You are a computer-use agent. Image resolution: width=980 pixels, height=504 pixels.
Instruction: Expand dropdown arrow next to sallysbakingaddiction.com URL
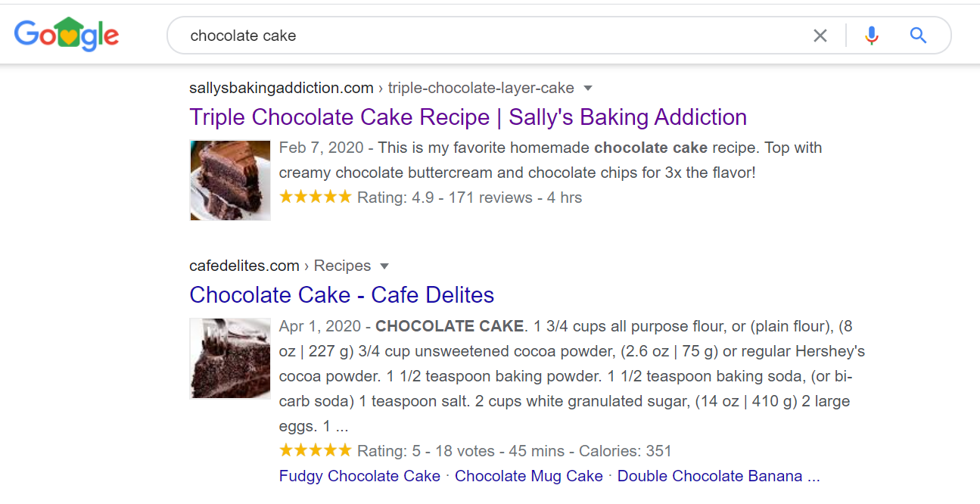pos(588,89)
